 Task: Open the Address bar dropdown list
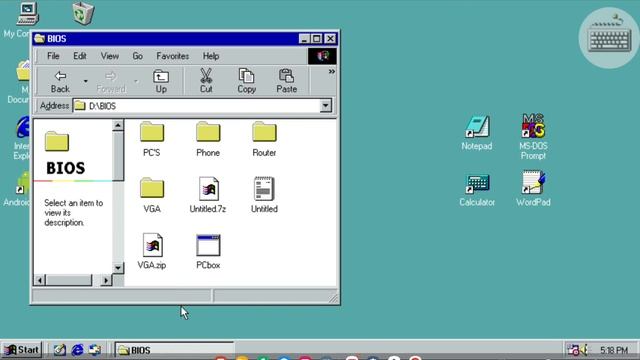(326, 106)
